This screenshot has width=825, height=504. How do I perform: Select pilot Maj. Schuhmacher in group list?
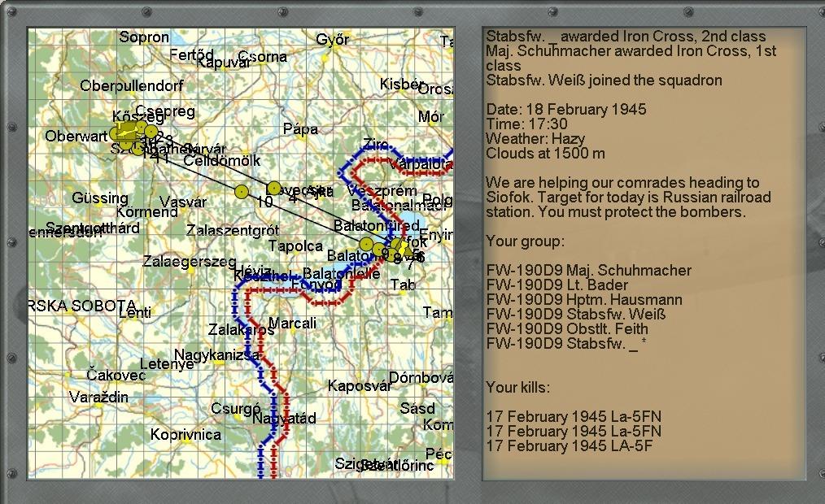click(x=588, y=271)
